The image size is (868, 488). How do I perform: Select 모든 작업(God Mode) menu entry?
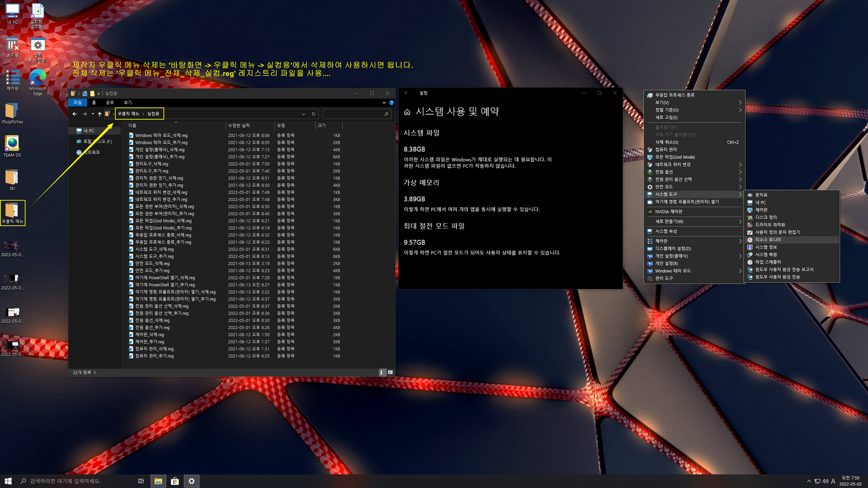(x=694, y=157)
